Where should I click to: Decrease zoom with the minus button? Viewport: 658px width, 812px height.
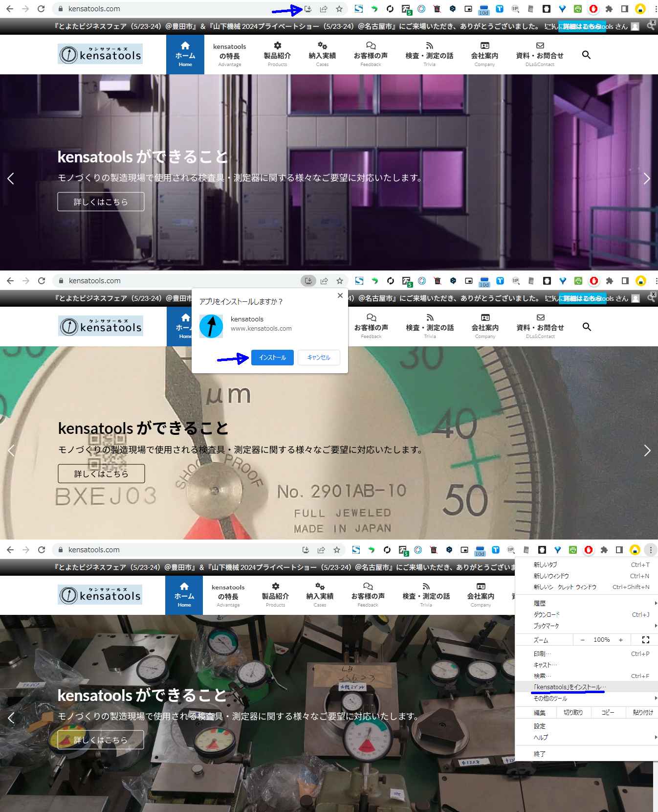point(582,640)
